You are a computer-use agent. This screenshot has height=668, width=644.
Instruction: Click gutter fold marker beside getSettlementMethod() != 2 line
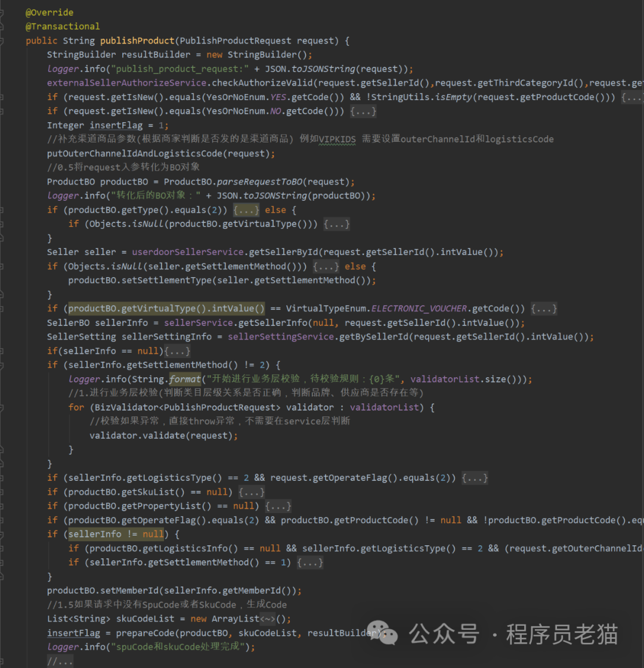(x=3, y=365)
